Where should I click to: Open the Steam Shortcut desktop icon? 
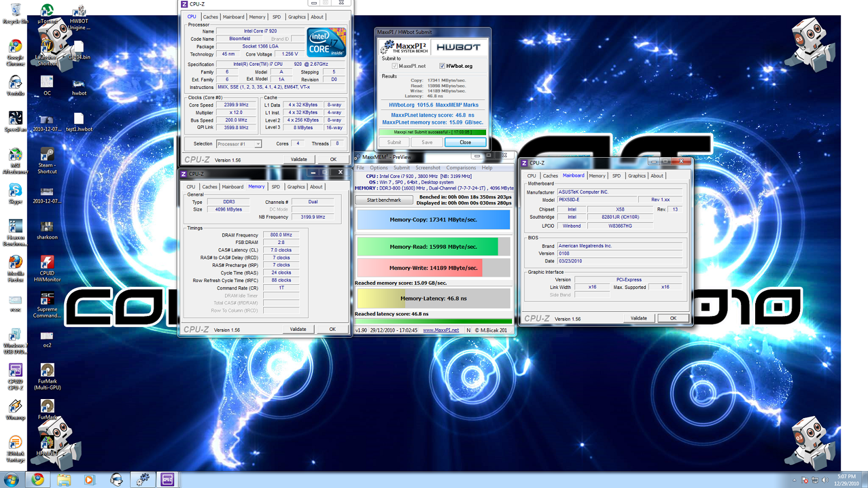click(47, 161)
